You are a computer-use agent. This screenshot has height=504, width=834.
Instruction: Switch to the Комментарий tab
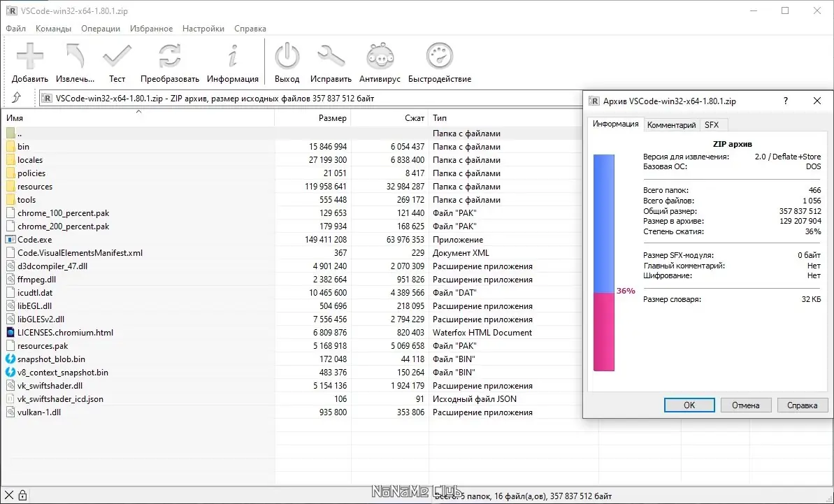pos(671,125)
